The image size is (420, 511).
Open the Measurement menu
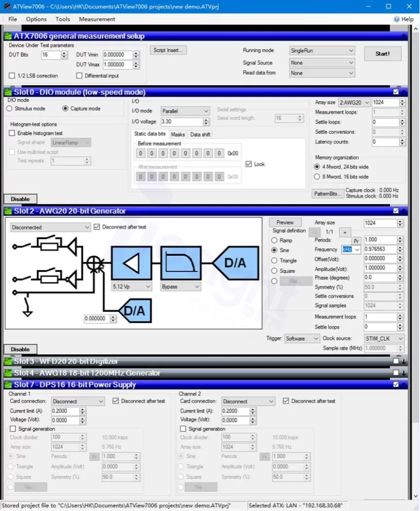pos(97,19)
